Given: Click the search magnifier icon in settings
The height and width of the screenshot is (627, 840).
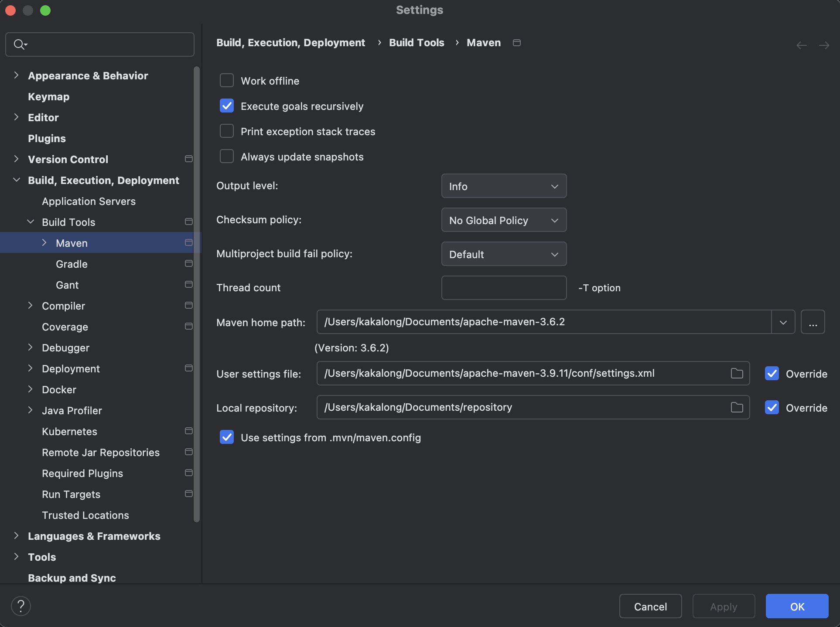Looking at the screenshot, I should point(19,44).
